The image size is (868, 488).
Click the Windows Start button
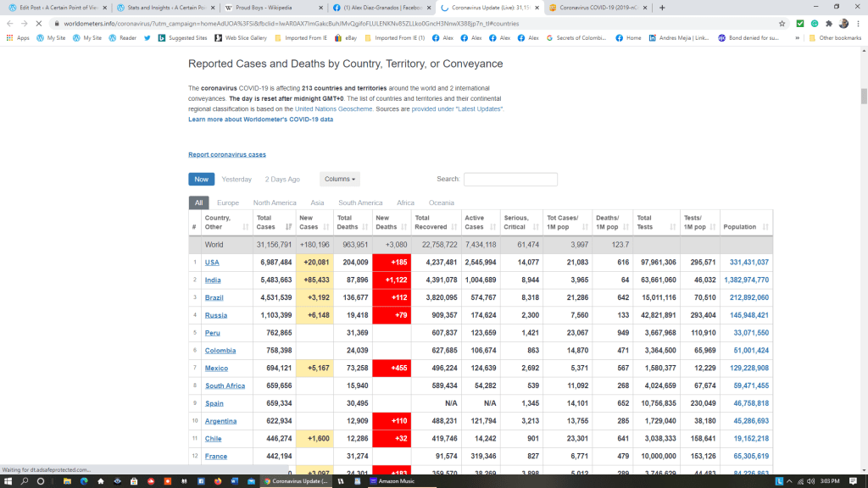pyautogui.click(x=10, y=481)
